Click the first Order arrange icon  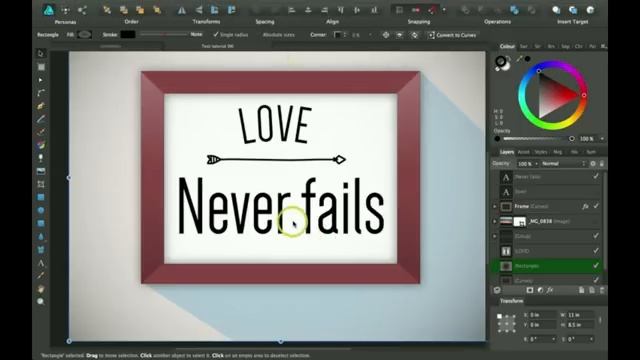107,10
